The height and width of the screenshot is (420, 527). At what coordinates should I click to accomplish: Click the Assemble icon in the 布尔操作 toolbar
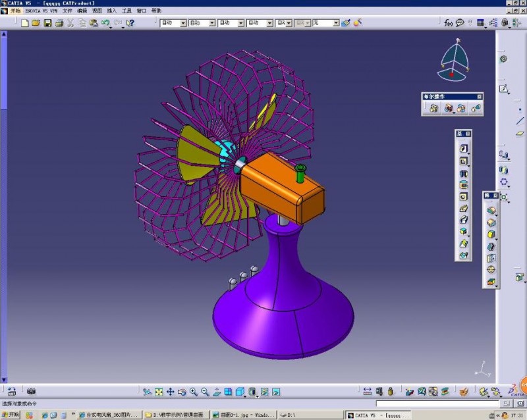(434, 109)
